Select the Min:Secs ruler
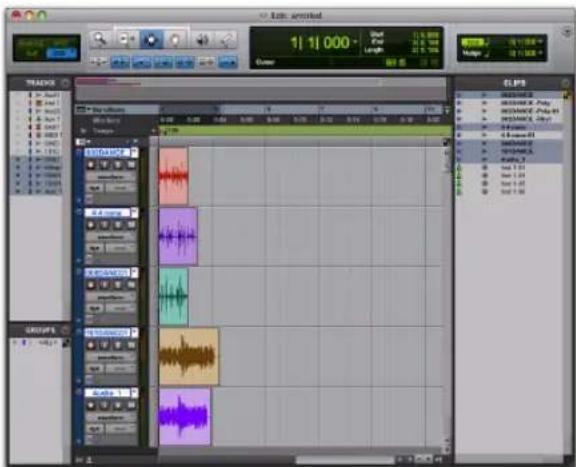This screenshot has width=576, height=467. click(106, 120)
